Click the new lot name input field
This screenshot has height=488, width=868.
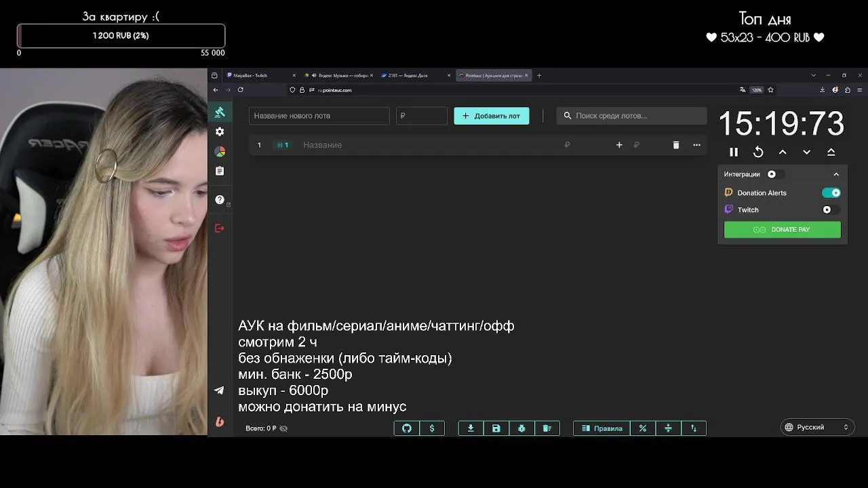319,116
